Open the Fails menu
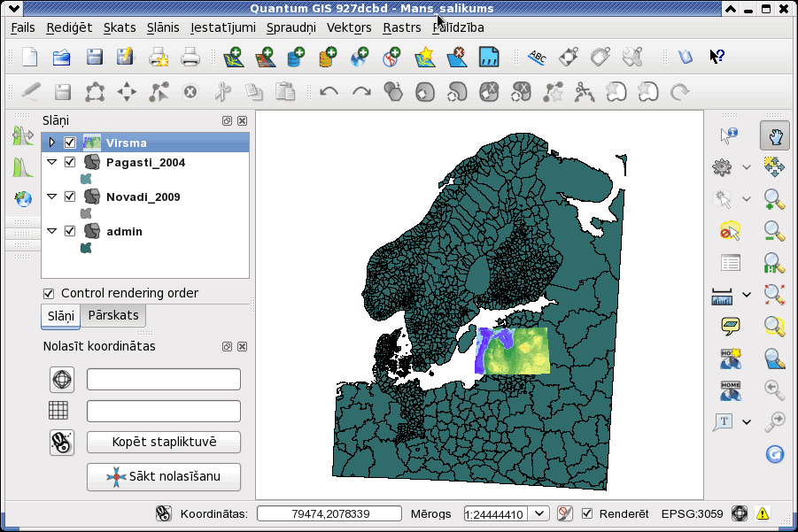This screenshot has width=798, height=532. pos(23,27)
